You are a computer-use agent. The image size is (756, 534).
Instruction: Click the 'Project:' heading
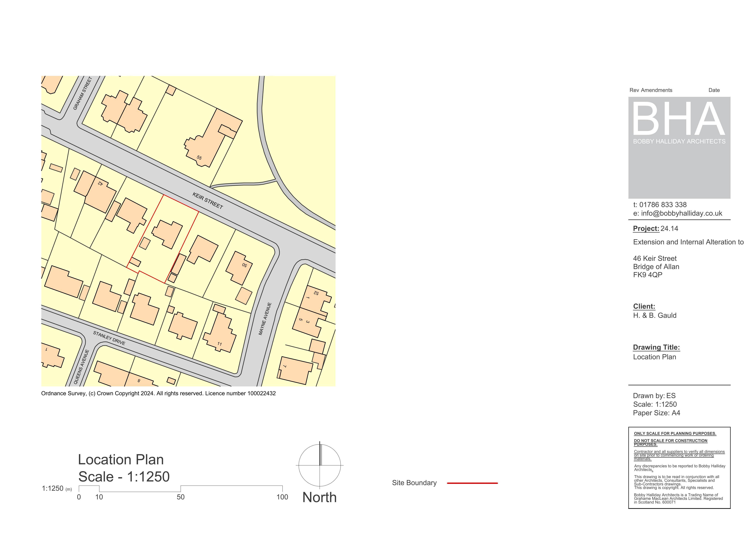(646, 229)
